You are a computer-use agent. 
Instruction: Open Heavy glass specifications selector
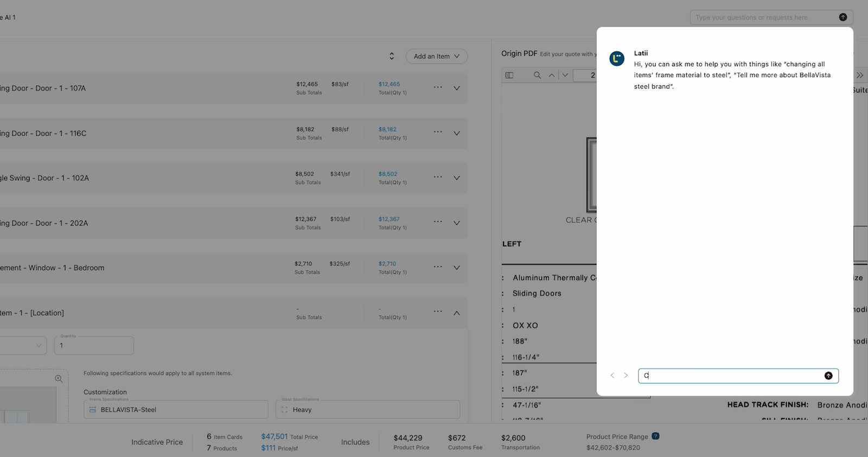click(368, 410)
